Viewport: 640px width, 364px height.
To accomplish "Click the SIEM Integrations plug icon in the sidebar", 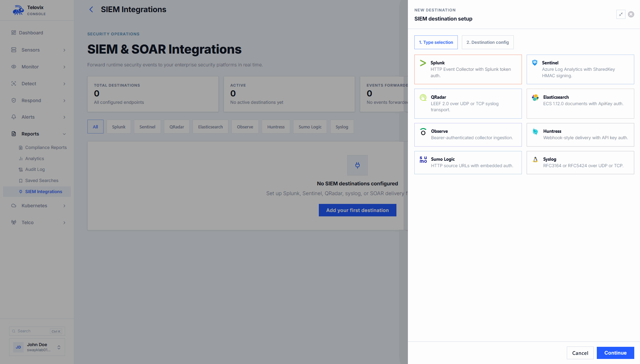I will (21, 192).
